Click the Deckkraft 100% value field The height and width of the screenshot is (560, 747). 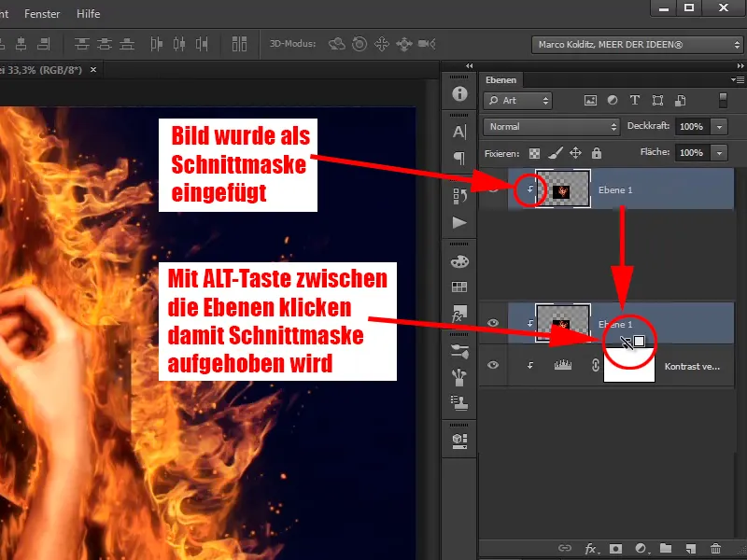click(691, 127)
